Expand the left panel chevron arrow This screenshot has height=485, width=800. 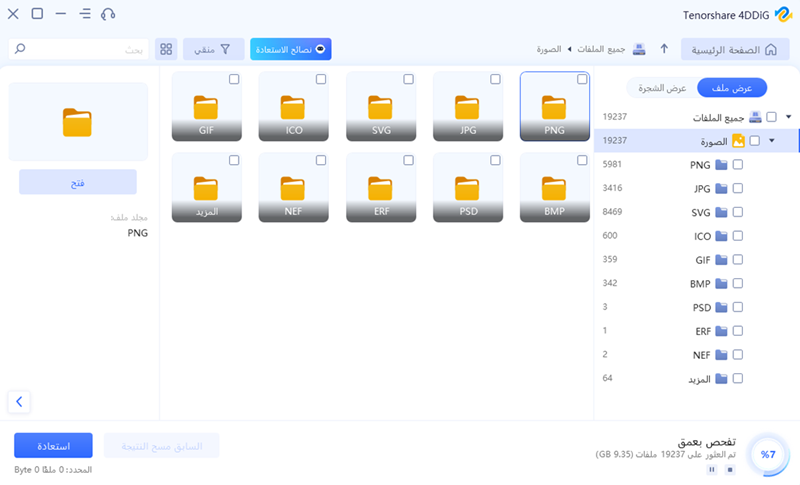[x=19, y=402]
